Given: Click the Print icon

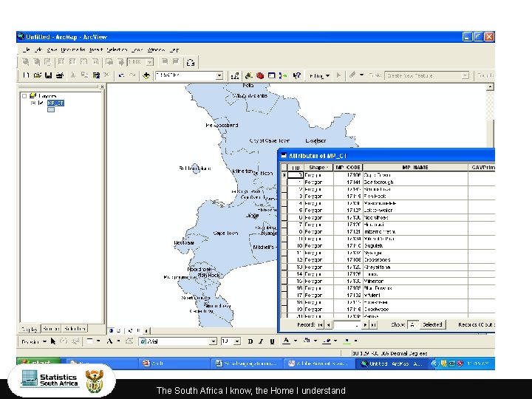Looking at the screenshot, I should click(x=60, y=75).
